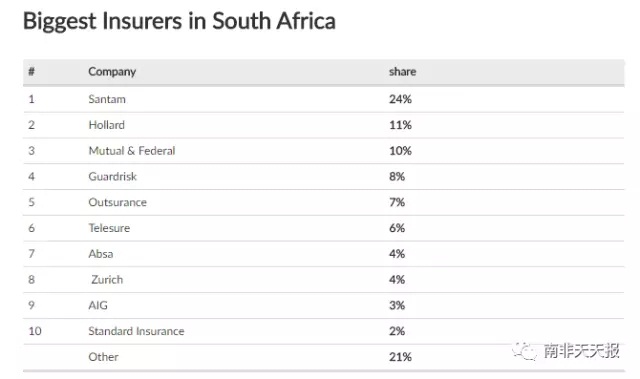The image size is (640, 379).
Task: Click the # column header
Action: (x=31, y=72)
